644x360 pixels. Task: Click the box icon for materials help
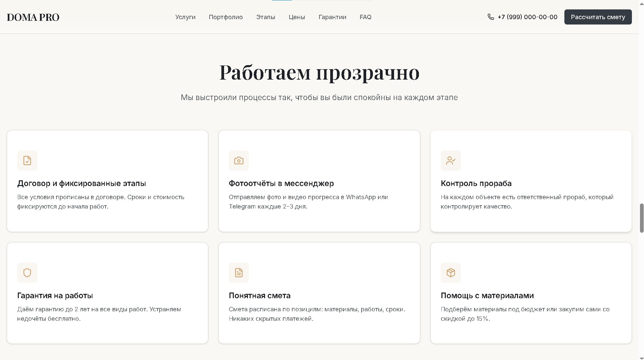tap(450, 273)
